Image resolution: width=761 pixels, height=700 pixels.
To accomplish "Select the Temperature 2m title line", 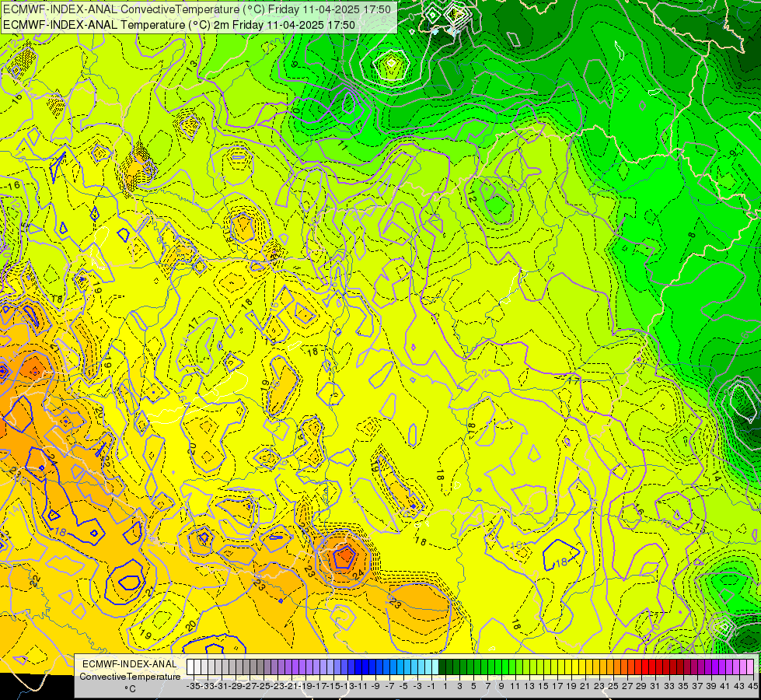I will pos(179,25).
